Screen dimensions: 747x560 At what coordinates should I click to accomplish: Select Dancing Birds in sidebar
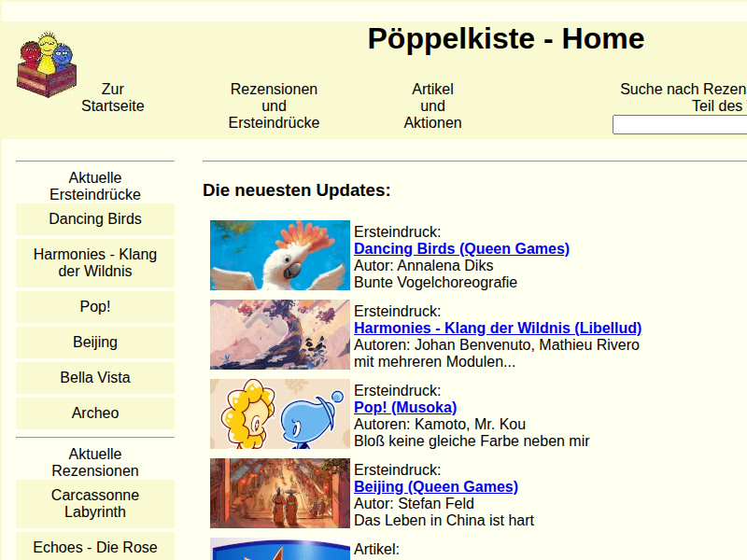(x=95, y=219)
